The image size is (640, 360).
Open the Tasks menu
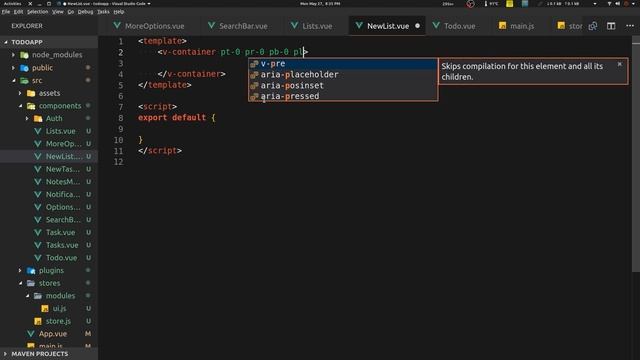[103, 12]
